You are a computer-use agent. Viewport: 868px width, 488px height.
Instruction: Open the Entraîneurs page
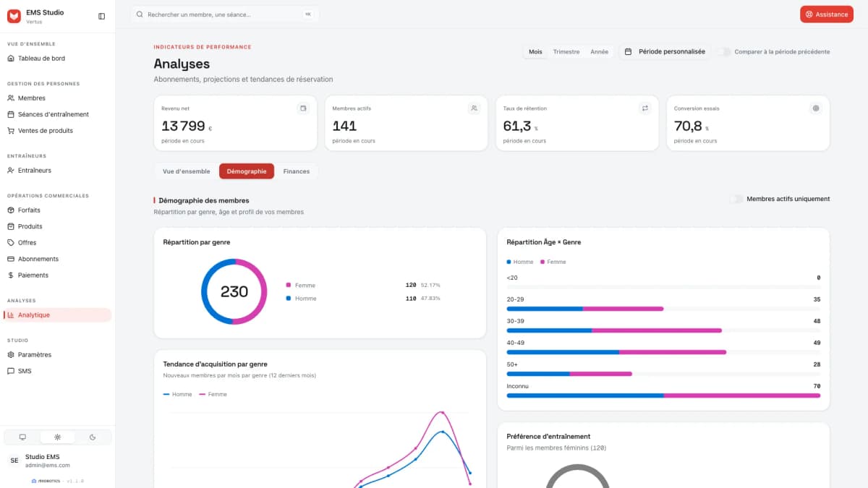click(x=57, y=171)
